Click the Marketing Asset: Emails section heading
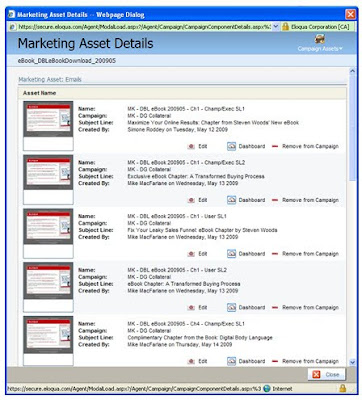The width and height of the screenshot is (362, 400). [50, 79]
